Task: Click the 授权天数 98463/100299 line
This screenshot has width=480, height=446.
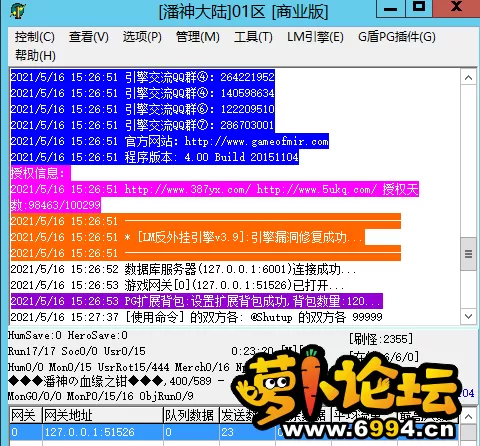Action: (x=56, y=205)
